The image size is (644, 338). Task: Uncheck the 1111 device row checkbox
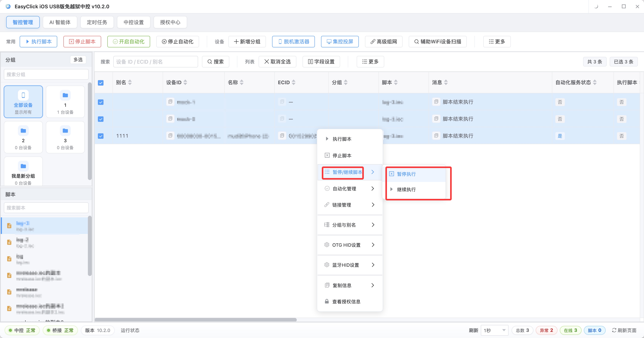(x=101, y=136)
